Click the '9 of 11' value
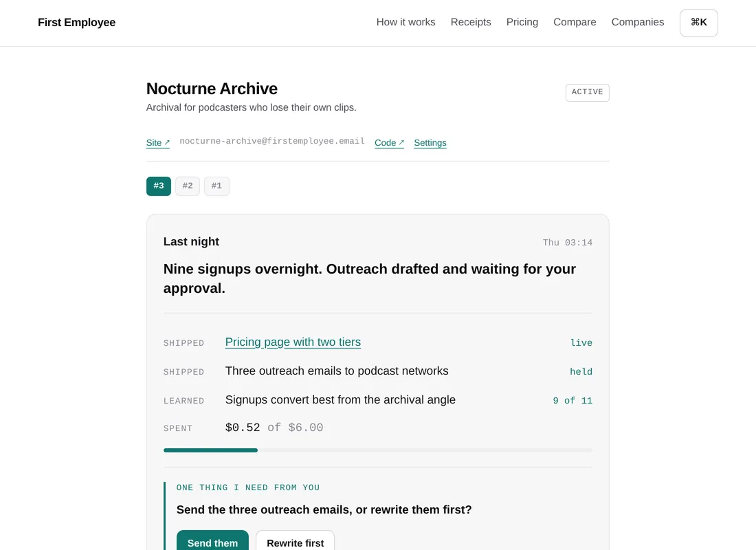 point(572,400)
